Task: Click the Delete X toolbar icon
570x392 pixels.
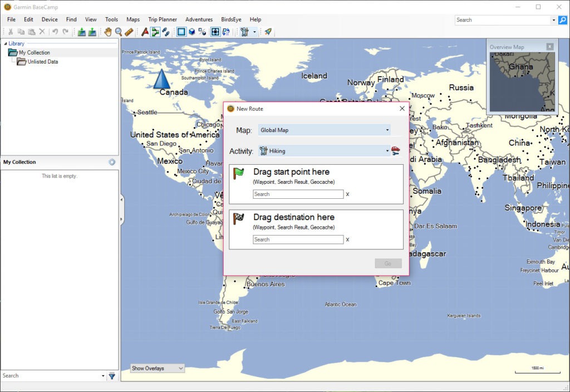Action: coord(42,32)
